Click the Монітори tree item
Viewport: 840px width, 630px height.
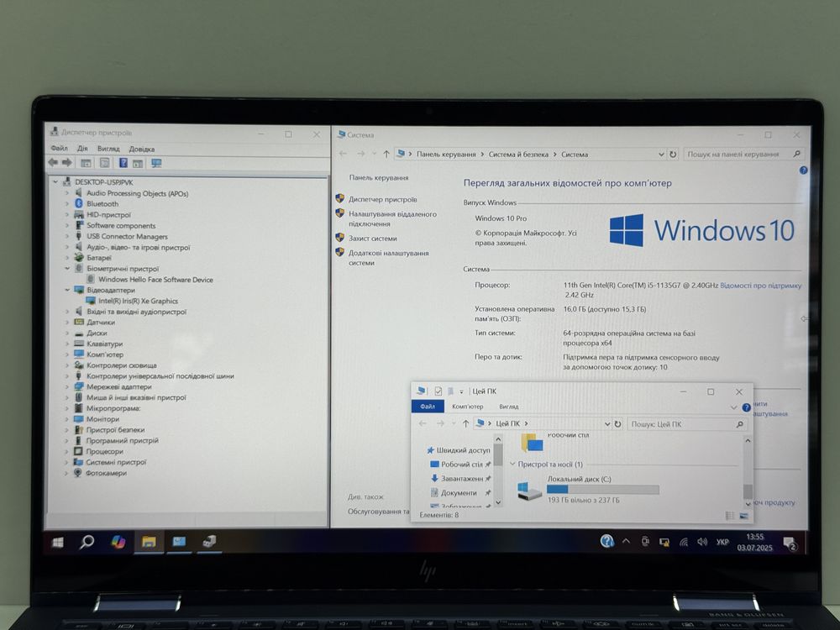click(x=102, y=419)
